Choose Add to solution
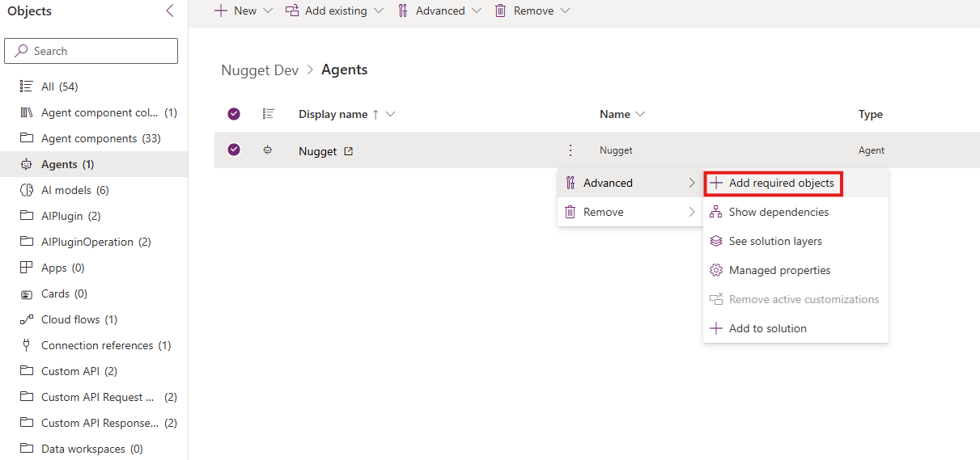Screen dimensions: 980x460 tap(796, 328)
